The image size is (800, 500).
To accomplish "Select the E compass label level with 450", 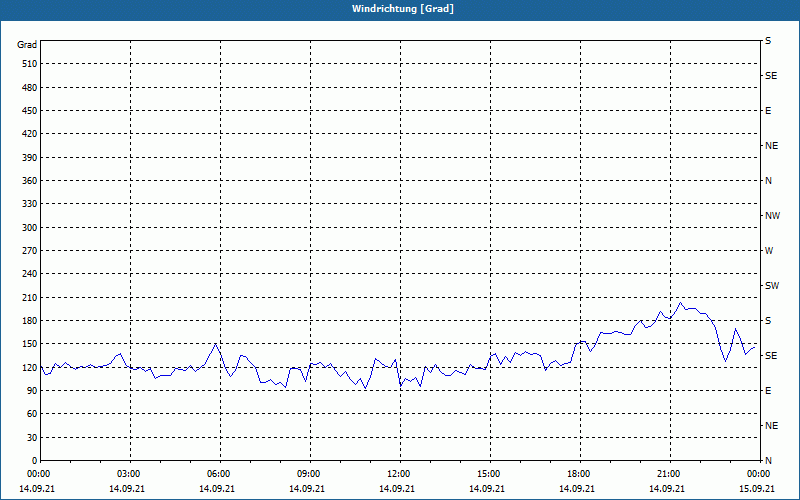I will coord(768,111).
